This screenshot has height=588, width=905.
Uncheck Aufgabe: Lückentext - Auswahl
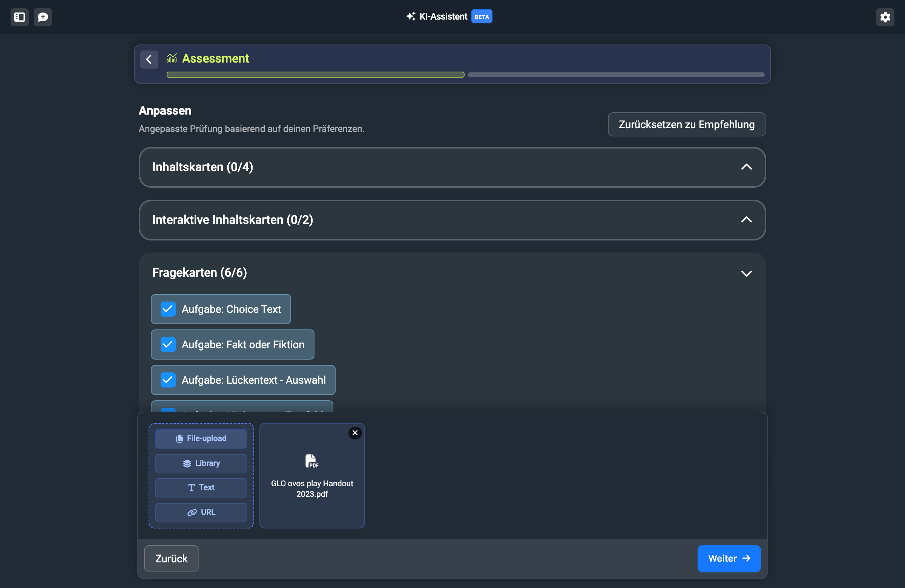pyautogui.click(x=168, y=380)
